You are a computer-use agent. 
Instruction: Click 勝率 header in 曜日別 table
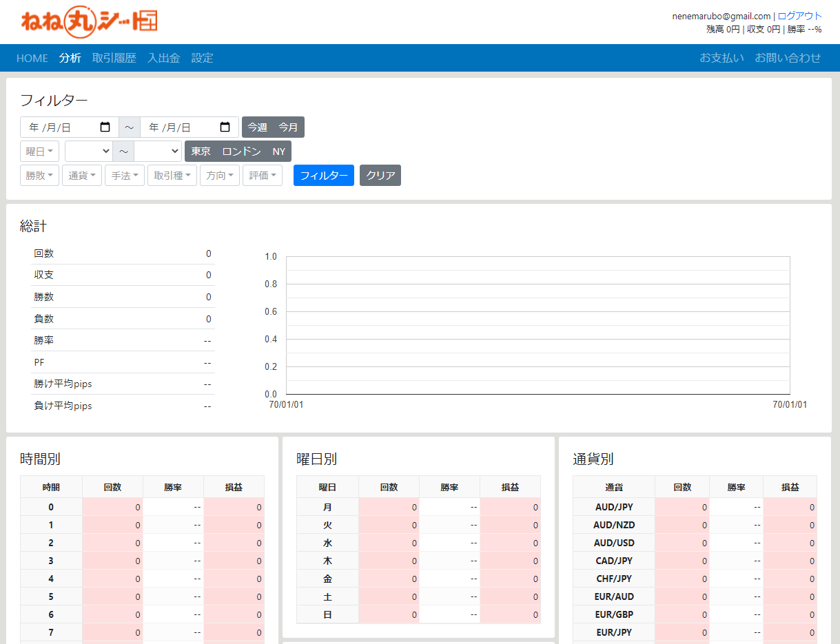(x=449, y=487)
